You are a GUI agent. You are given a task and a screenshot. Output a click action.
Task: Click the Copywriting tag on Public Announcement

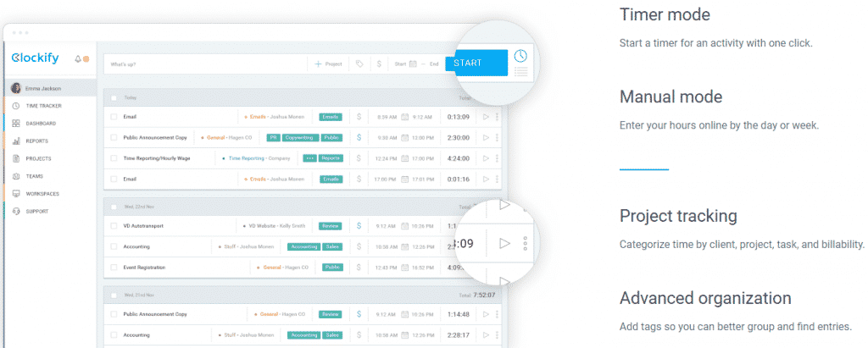(300, 137)
